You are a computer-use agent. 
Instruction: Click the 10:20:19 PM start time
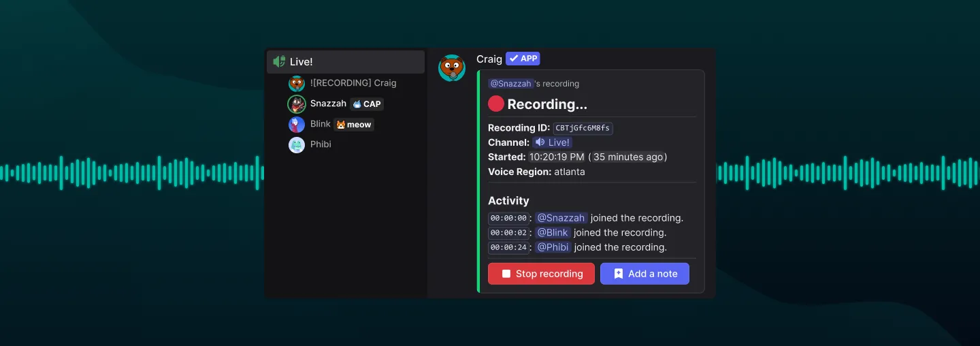[557, 157]
